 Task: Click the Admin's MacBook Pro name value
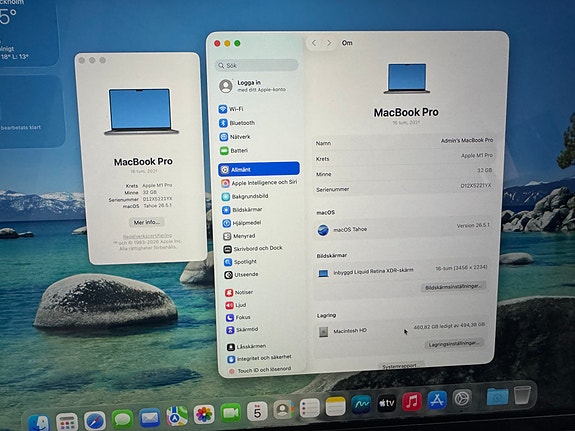pos(466,140)
